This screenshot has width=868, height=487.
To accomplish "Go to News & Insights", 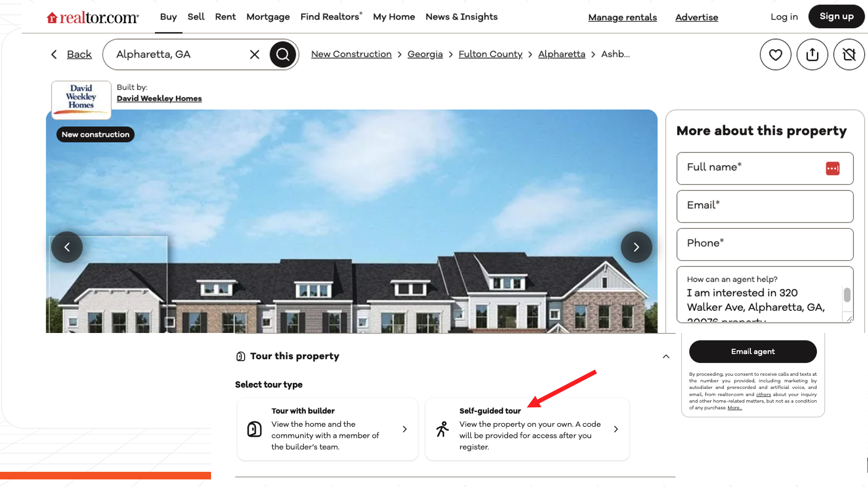I will pyautogui.click(x=462, y=17).
